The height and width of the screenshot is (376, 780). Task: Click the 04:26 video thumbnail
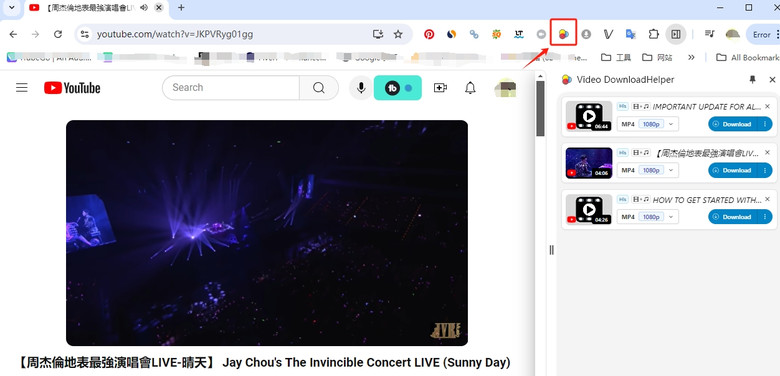pyautogui.click(x=589, y=209)
